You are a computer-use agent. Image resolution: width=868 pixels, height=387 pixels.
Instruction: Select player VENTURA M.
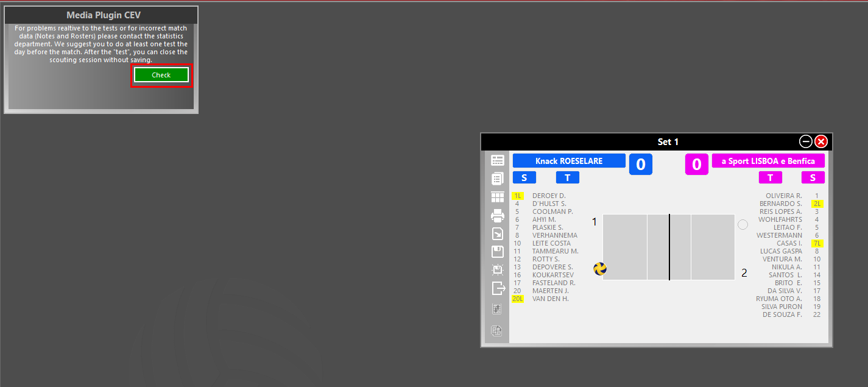click(782, 259)
